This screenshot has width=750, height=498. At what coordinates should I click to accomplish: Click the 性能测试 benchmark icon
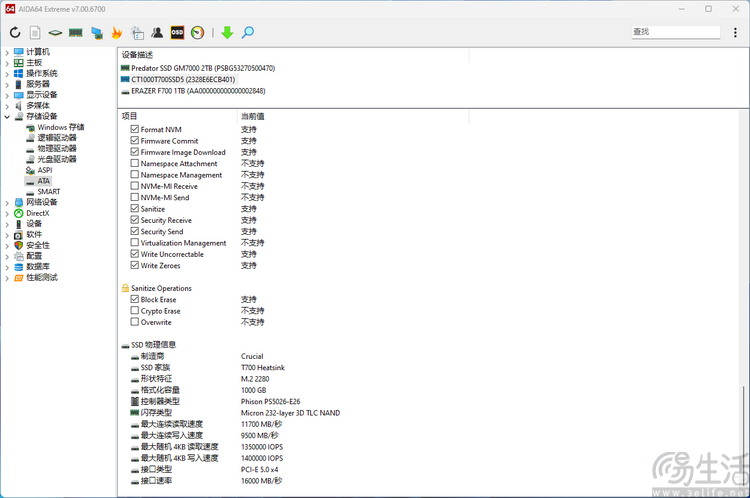pyautogui.click(x=19, y=278)
